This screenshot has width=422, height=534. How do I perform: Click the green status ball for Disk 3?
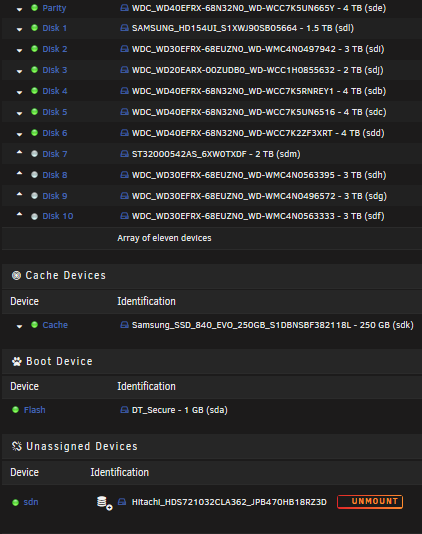(x=34, y=69)
